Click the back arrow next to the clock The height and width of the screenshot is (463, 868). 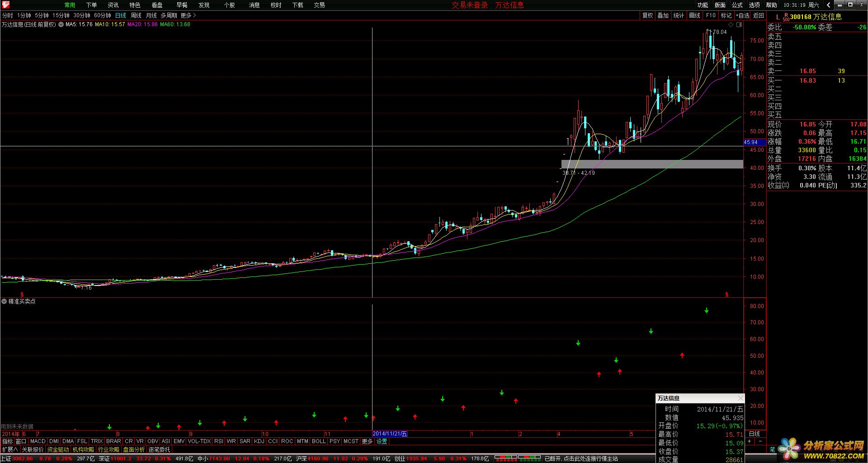pos(828,5)
